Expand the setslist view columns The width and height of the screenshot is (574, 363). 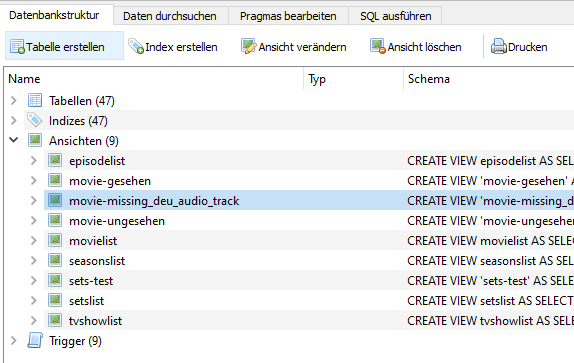(34, 300)
